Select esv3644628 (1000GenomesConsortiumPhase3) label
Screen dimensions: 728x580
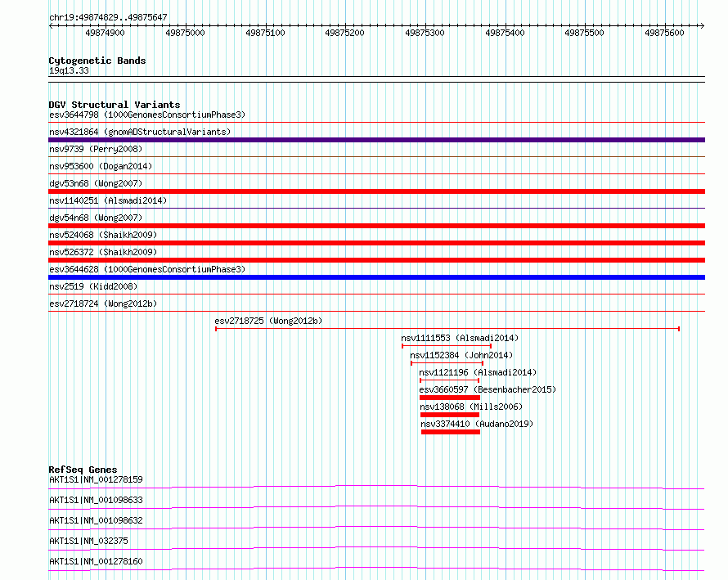click(147, 269)
